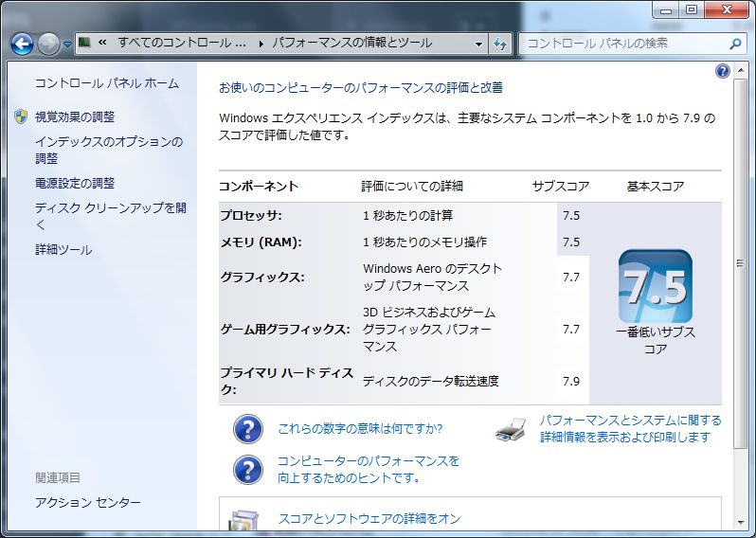Click the double chevron in address bar
This screenshot has height=538, width=756.
[102, 43]
